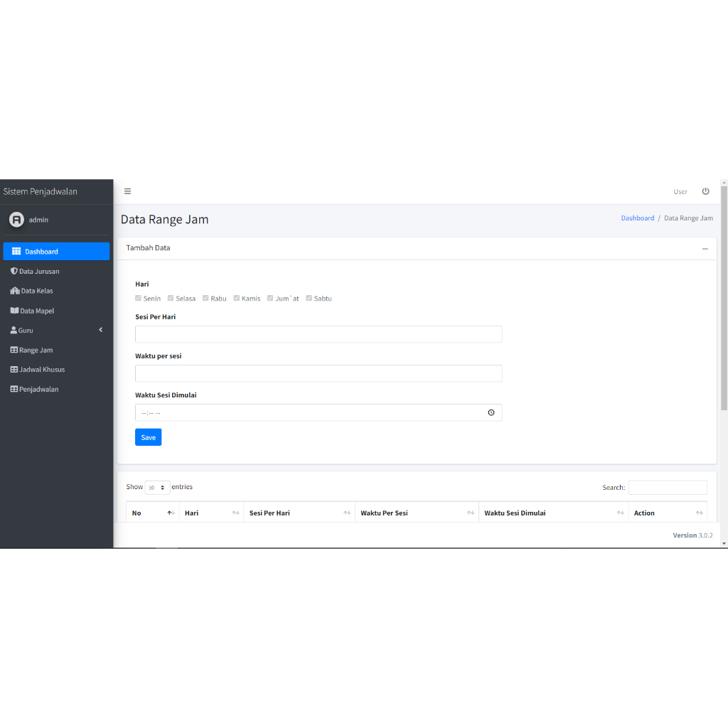Viewport: 728px width, 728px height.
Task: Click the table Search input box
Action: coord(668,488)
